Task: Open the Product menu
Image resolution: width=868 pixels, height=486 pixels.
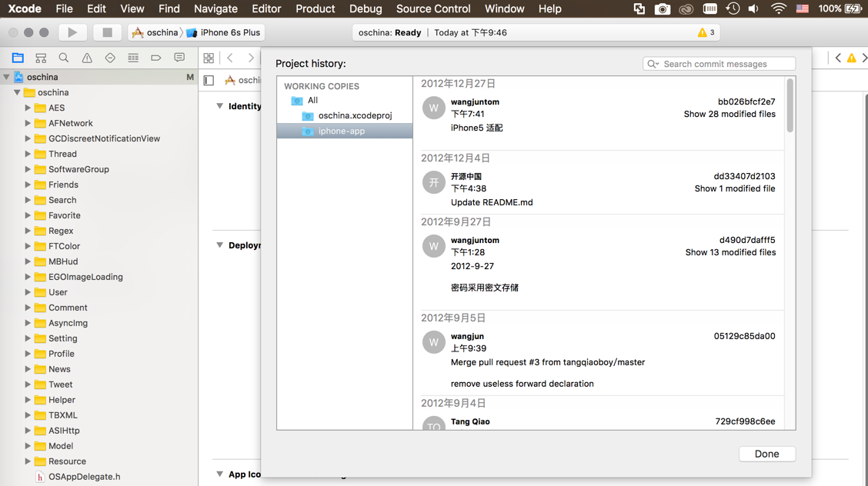Action: [x=315, y=9]
